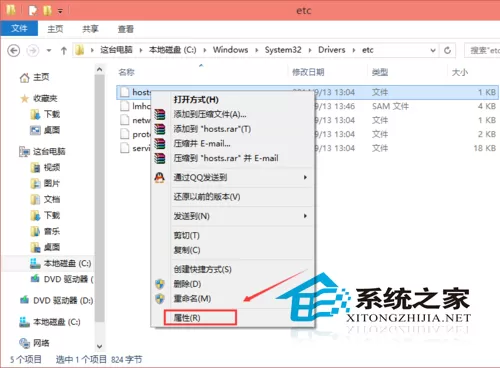Click the search box for etc

(483, 50)
